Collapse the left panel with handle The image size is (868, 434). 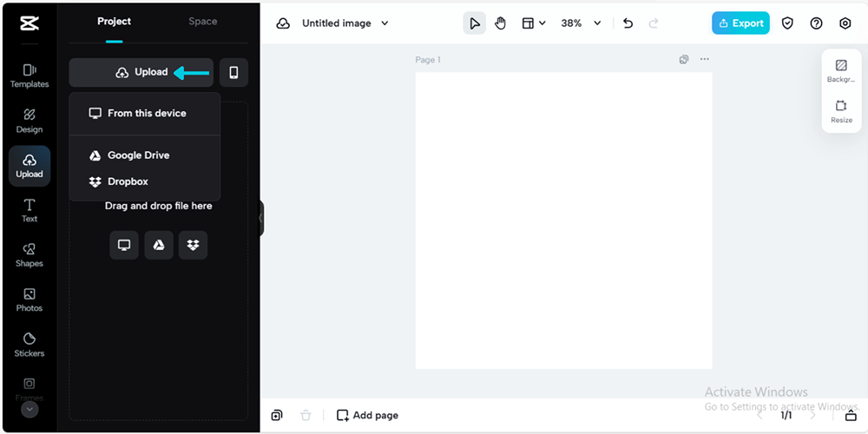pos(260,218)
